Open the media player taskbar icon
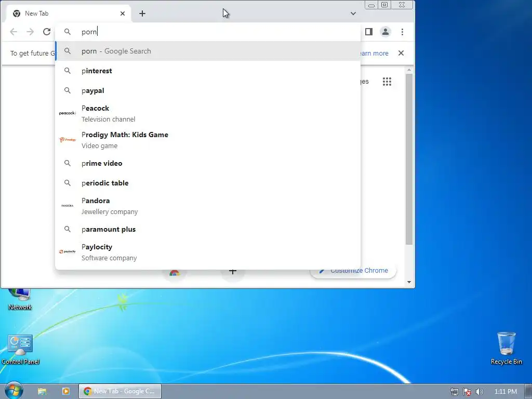Viewport: 532px width, 399px height. pos(66,391)
